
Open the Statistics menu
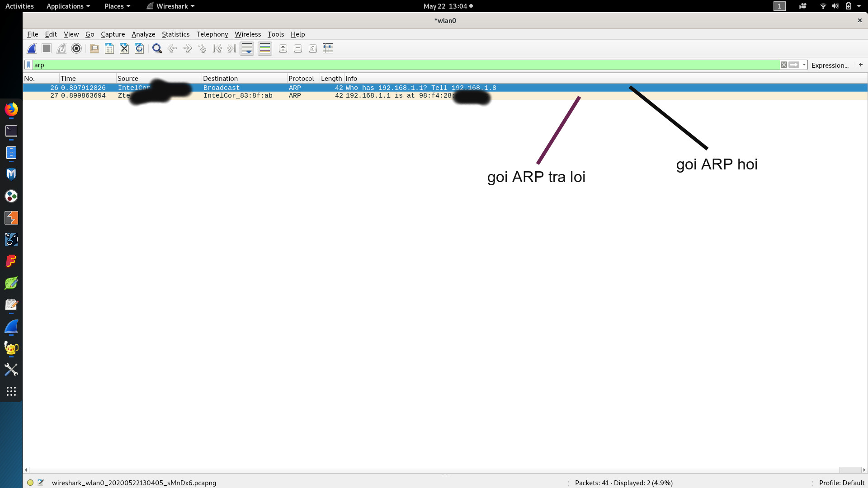point(175,34)
